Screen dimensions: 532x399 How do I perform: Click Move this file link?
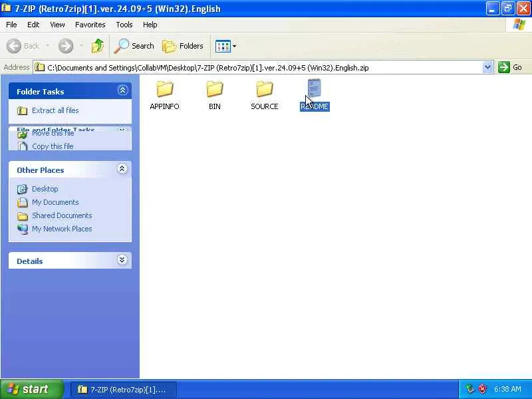coord(53,134)
